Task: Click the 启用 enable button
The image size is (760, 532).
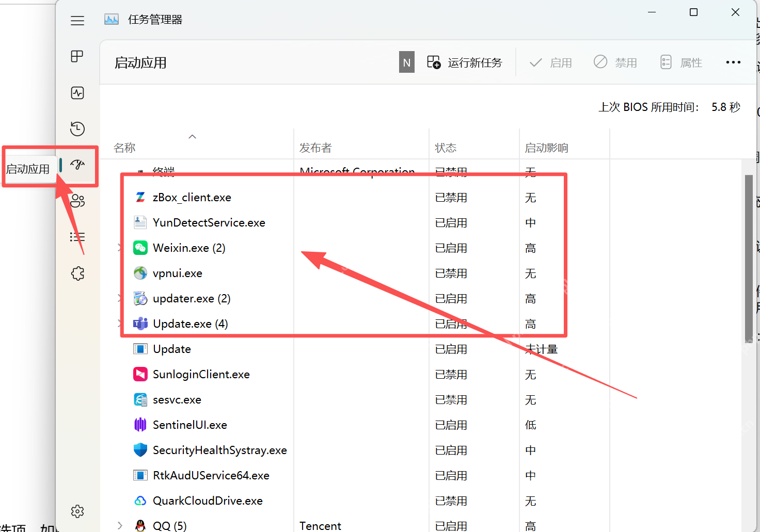Action: click(x=551, y=62)
